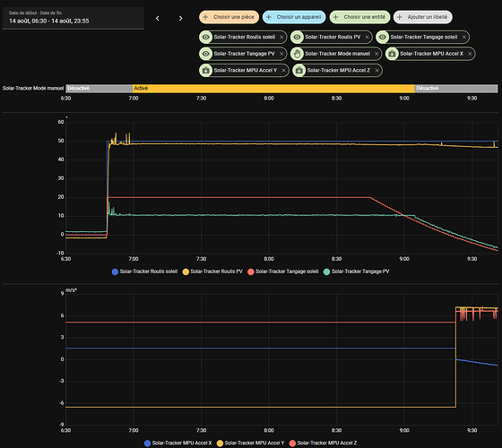
Task: Go to previous time range with left chevron
Action: click(x=157, y=18)
